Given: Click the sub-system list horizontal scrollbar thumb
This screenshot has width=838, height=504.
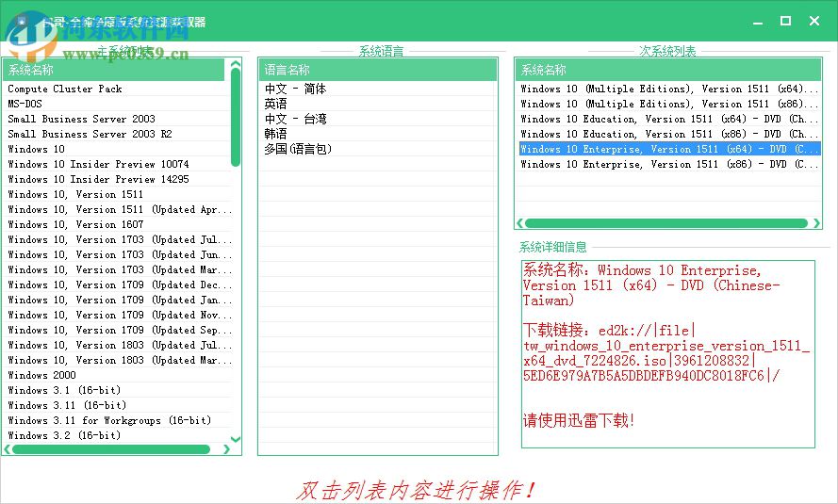Looking at the screenshot, I should click(x=666, y=223).
